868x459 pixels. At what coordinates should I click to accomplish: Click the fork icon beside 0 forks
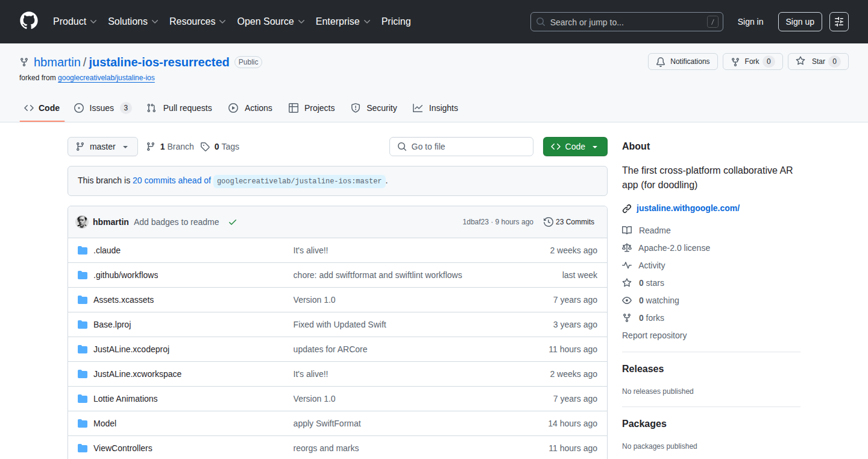pyautogui.click(x=627, y=318)
